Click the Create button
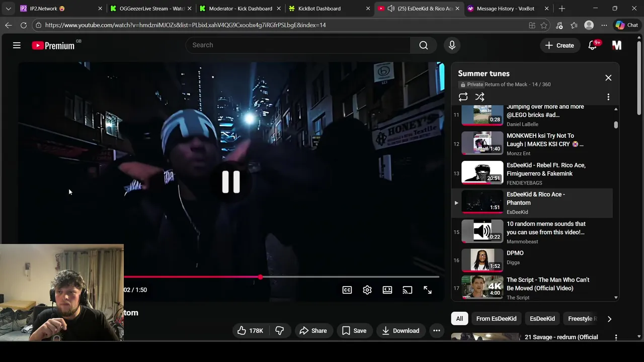 tap(559, 45)
